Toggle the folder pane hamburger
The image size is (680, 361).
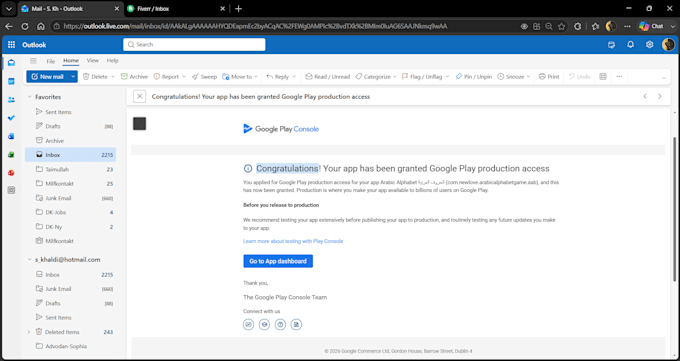(x=33, y=61)
